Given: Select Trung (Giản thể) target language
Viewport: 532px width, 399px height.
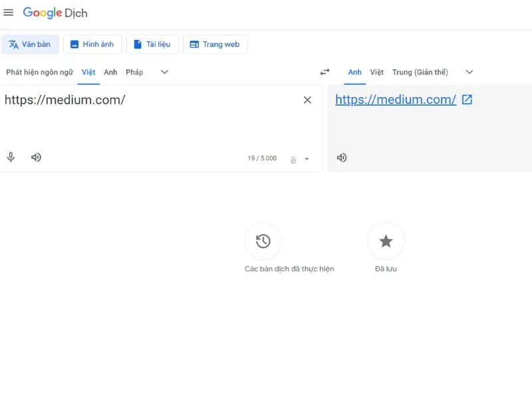Looking at the screenshot, I should coord(420,72).
